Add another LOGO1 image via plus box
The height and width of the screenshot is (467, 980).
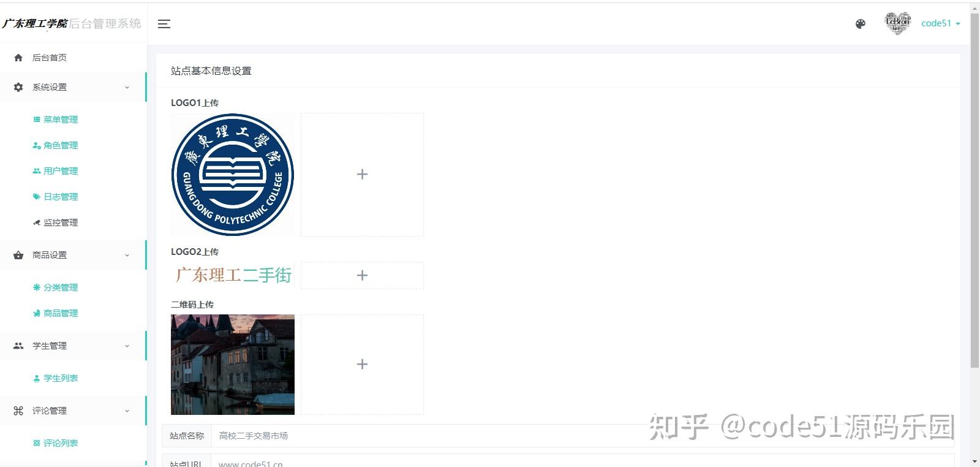(x=362, y=175)
